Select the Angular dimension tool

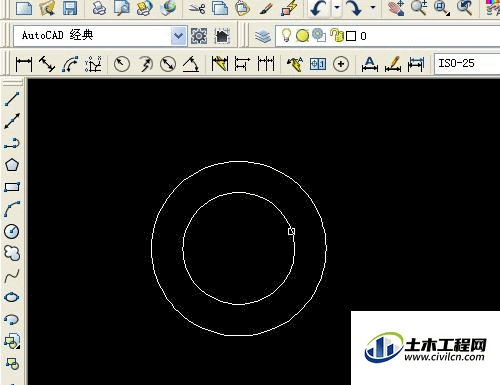(191, 64)
